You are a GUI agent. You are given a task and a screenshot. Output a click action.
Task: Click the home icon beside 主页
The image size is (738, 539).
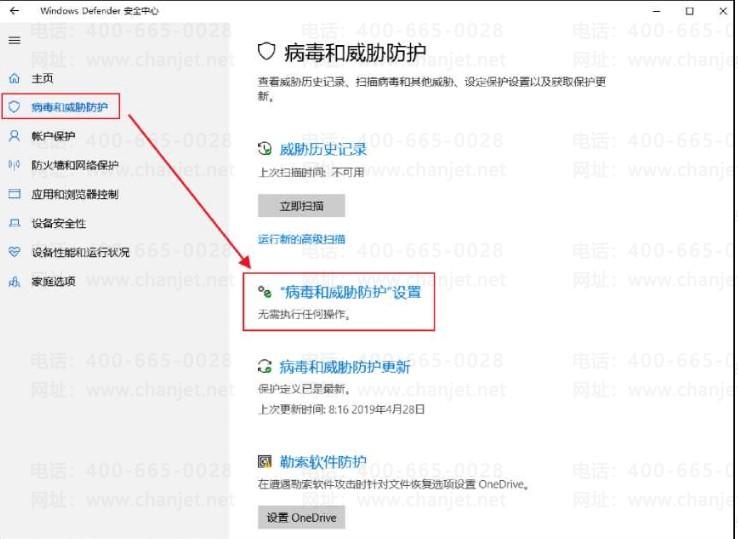pyautogui.click(x=15, y=78)
